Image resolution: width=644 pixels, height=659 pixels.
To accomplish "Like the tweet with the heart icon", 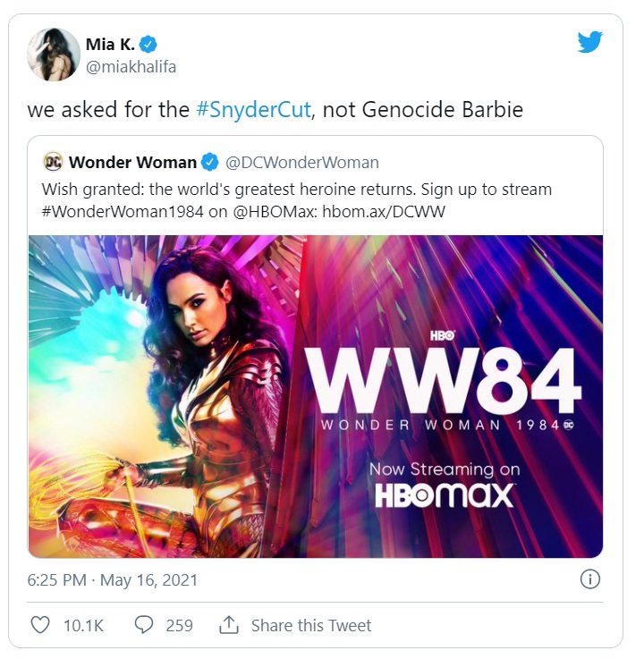I will coord(40,624).
